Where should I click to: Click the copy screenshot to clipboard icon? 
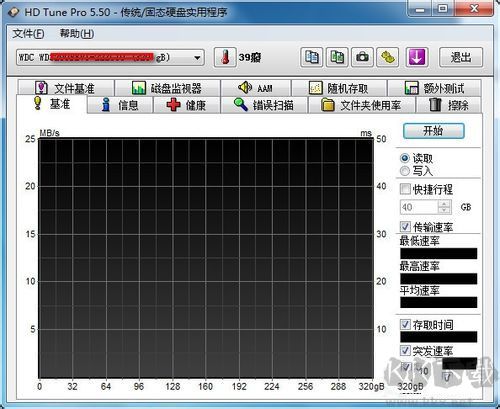(337, 58)
